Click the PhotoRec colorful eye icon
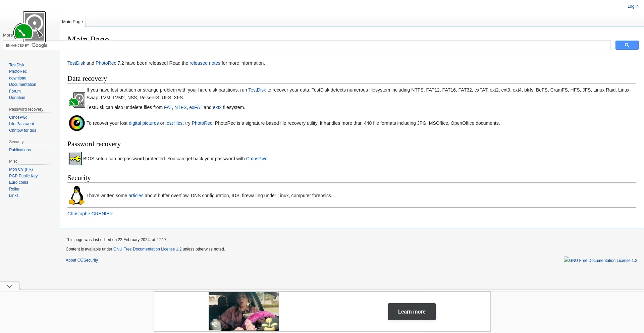Image resolution: width=644 pixels, height=333 pixels. coord(77,123)
